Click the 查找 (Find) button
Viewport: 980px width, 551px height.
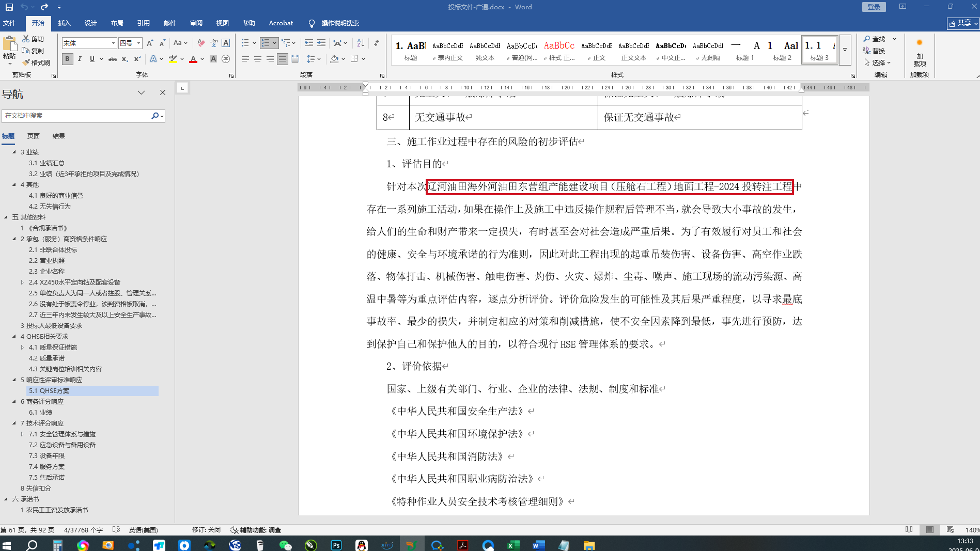tap(875, 39)
